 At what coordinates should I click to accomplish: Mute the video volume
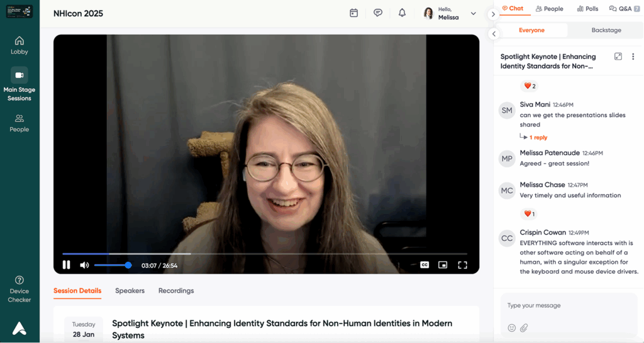point(84,265)
